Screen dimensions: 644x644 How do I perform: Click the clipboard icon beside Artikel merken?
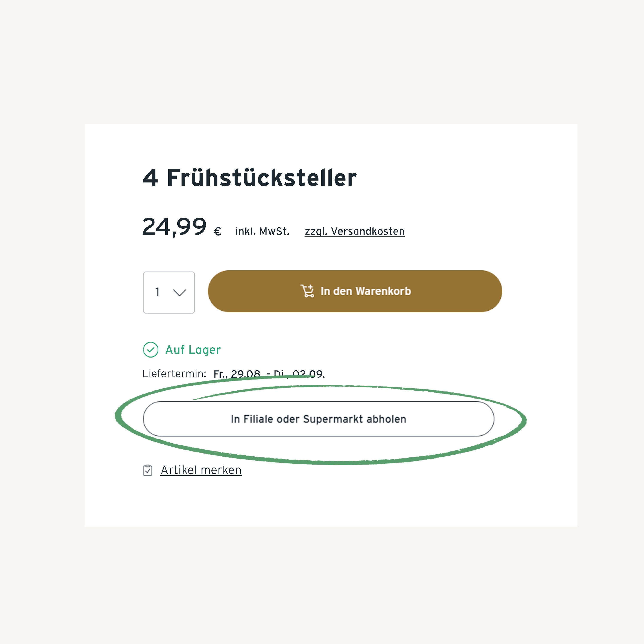pyautogui.click(x=147, y=470)
